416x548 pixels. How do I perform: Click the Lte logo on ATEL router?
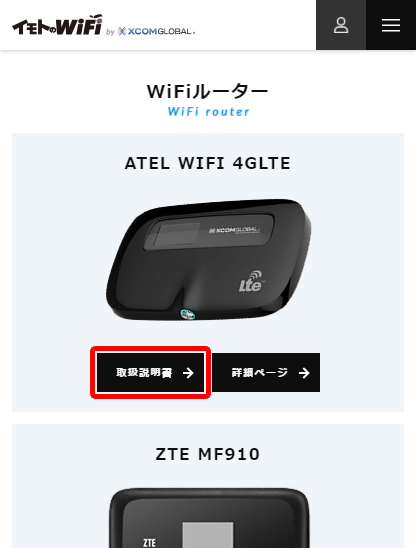coord(251,281)
